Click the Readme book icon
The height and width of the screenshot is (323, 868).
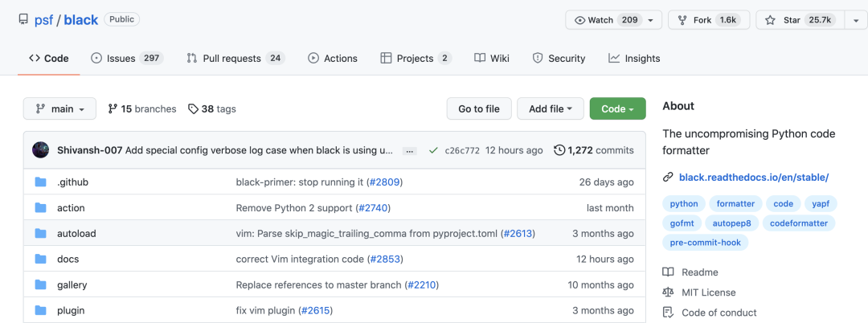click(668, 272)
